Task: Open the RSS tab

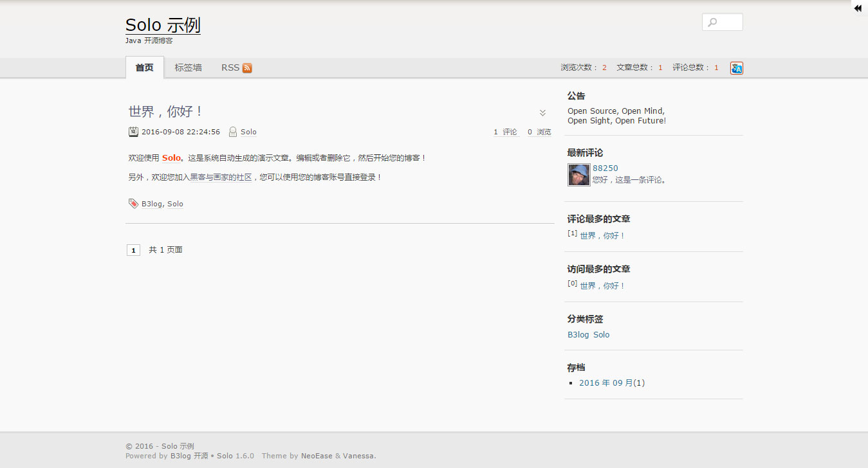Action: click(236, 67)
